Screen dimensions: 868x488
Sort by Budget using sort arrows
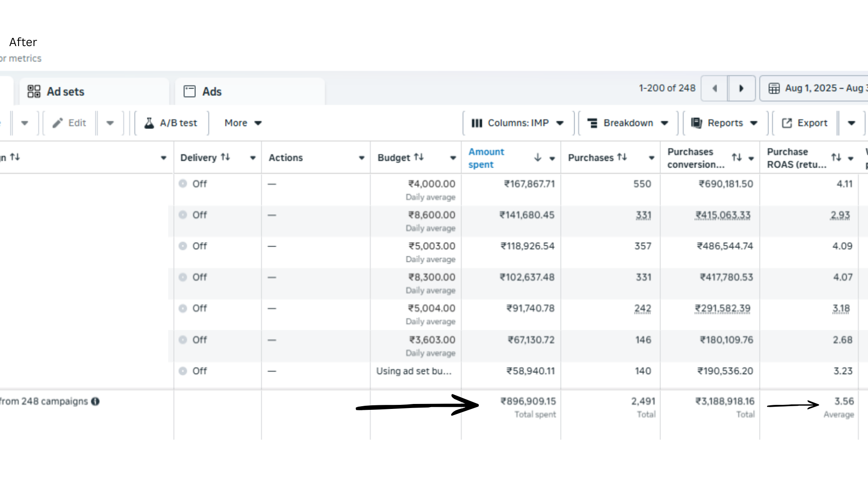(419, 157)
